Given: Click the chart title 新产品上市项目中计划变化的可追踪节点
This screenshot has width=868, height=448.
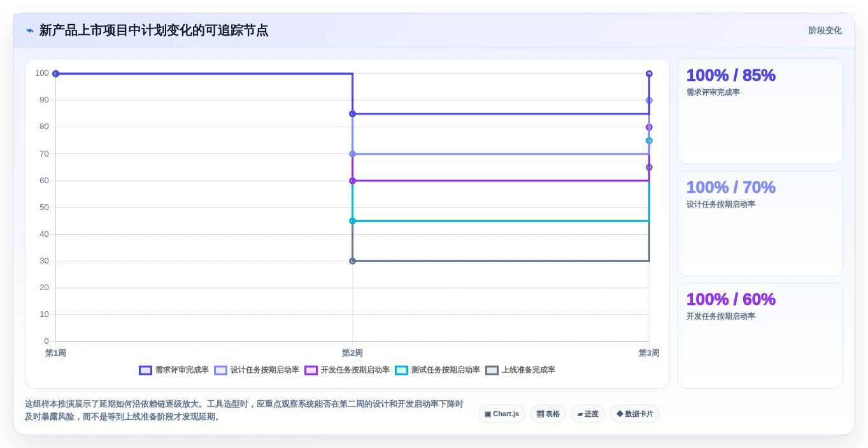Looking at the screenshot, I should click(x=153, y=31).
